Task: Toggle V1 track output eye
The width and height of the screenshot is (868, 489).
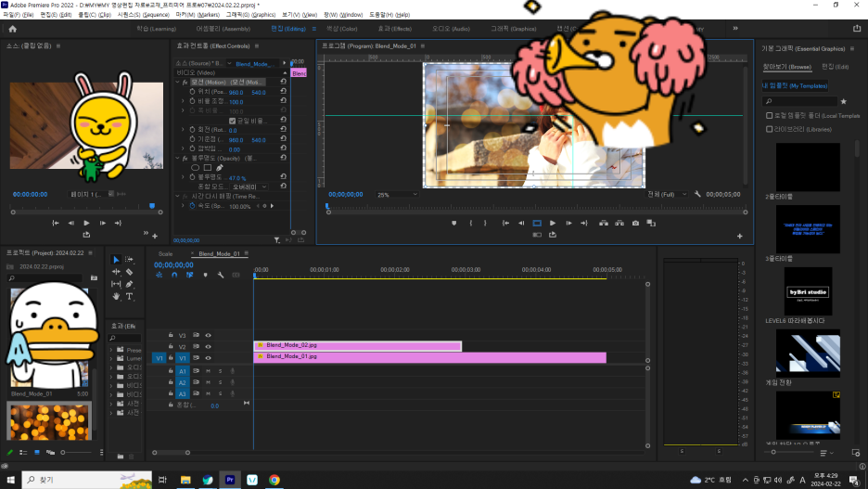Action: (x=208, y=358)
